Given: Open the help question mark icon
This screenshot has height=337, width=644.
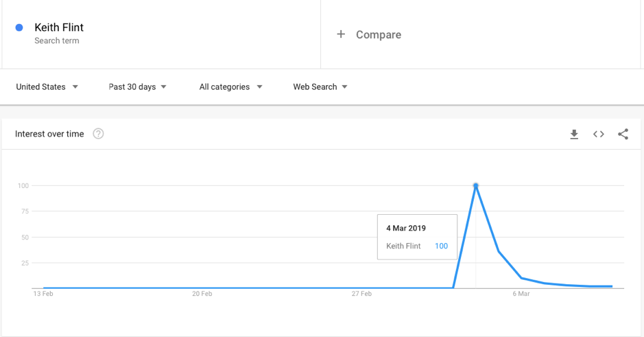Looking at the screenshot, I should click(x=98, y=134).
